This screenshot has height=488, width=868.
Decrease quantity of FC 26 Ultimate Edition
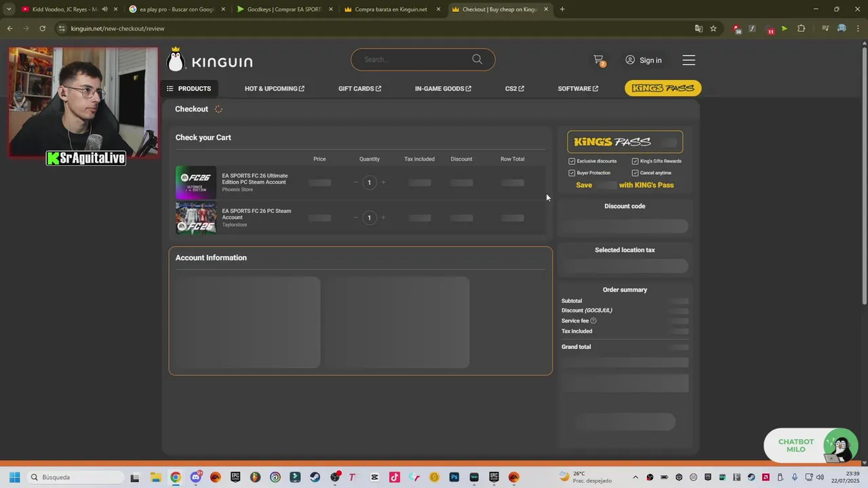point(355,182)
